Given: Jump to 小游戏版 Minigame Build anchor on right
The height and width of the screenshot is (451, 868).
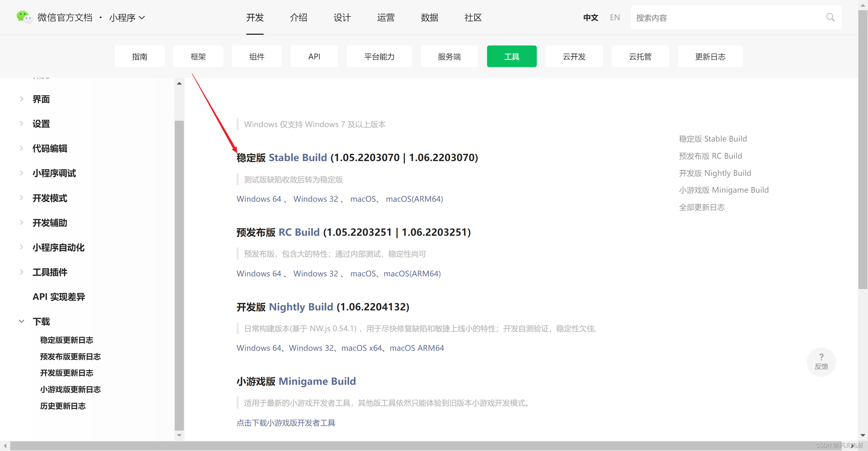Looking at the screenshot, I should (x=724, y=190).
